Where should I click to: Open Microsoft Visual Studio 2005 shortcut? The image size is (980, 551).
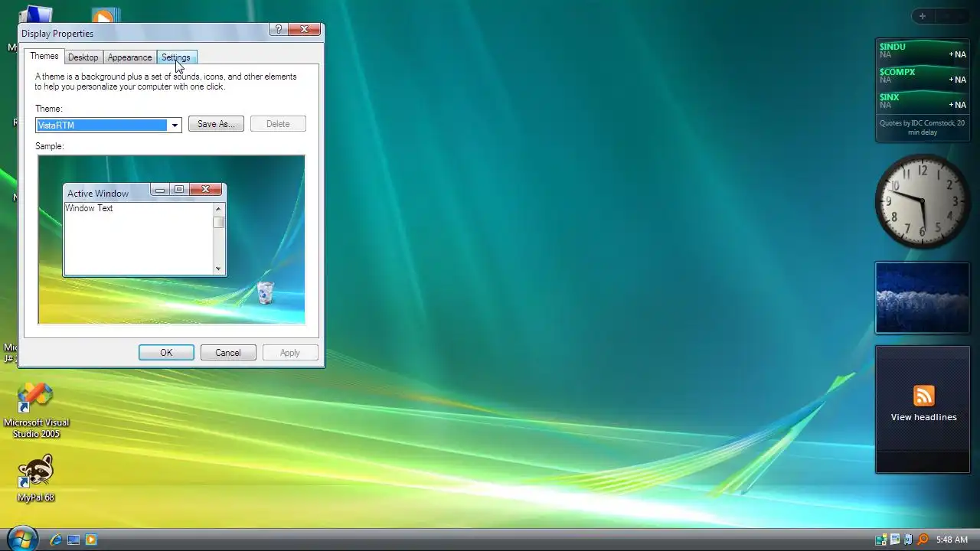pos(36,411)
